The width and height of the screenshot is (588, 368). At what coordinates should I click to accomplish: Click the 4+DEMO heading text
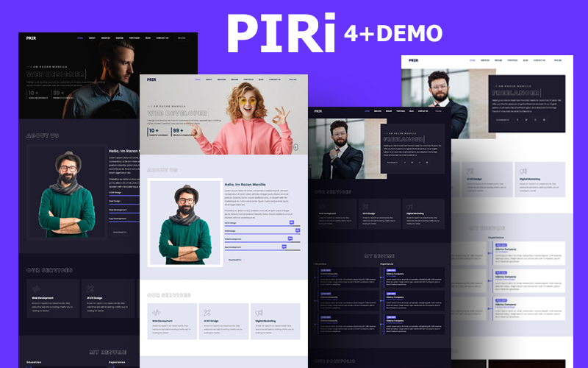pos(393,32)
